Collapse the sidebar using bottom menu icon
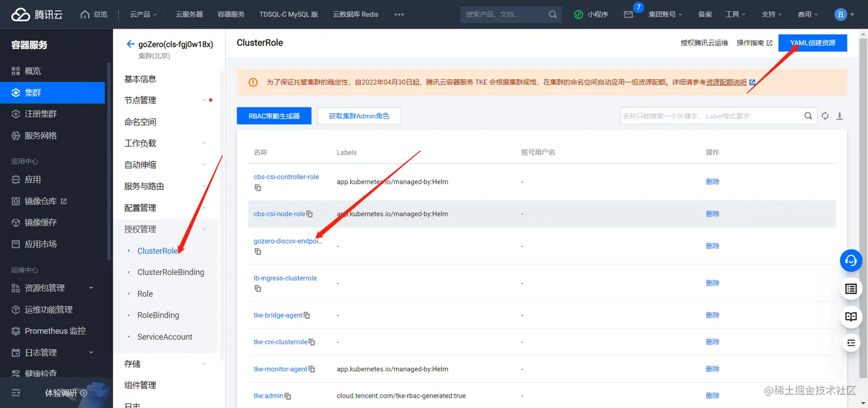Viewport: 868px width, 408px height. coord(16,393)
